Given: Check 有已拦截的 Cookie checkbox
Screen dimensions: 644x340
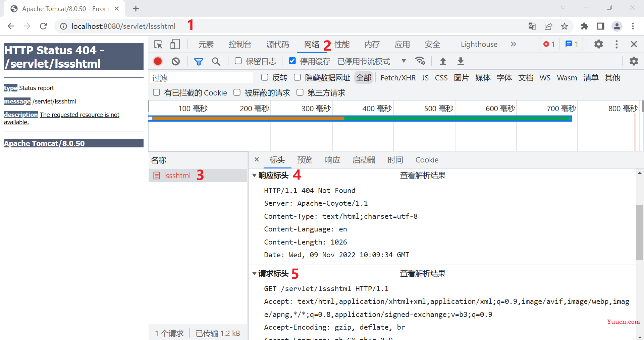Looking at the screenshot, I should coord(156,92).
